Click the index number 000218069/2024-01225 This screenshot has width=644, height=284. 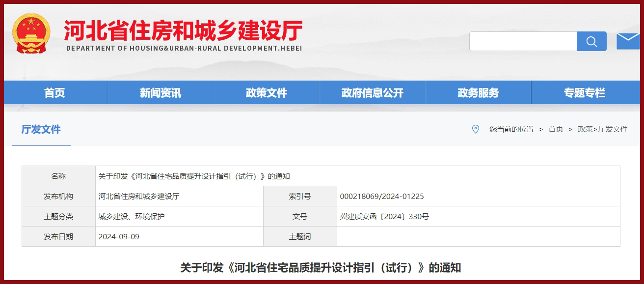click(x=382, y=197)
